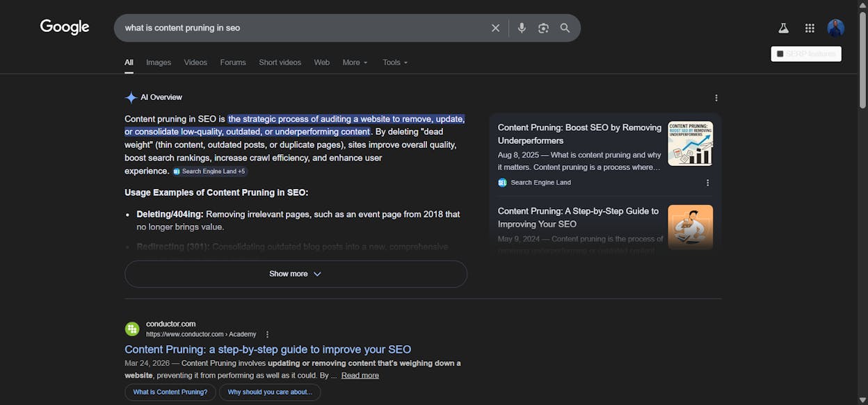
Task: Open the Why should you care about... chip
Action: click(270, 392)
